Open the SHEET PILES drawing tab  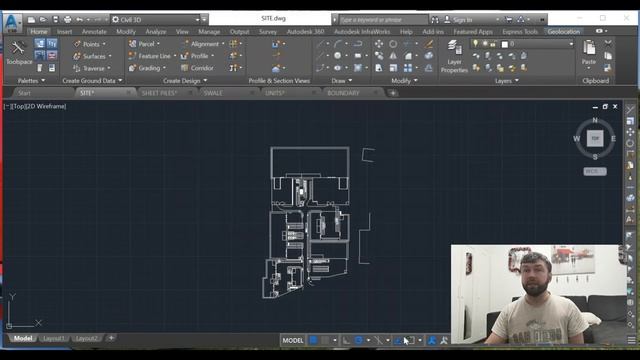click(159, 93)
